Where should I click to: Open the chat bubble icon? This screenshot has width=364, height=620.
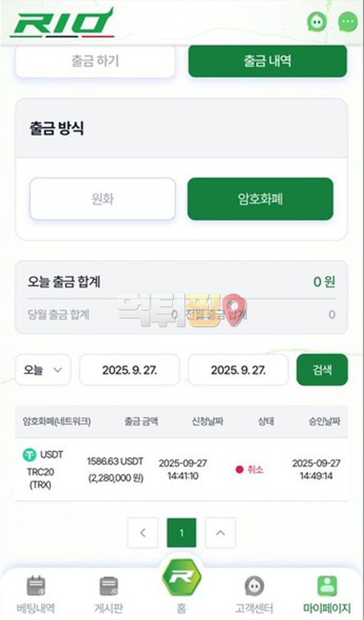348,22
